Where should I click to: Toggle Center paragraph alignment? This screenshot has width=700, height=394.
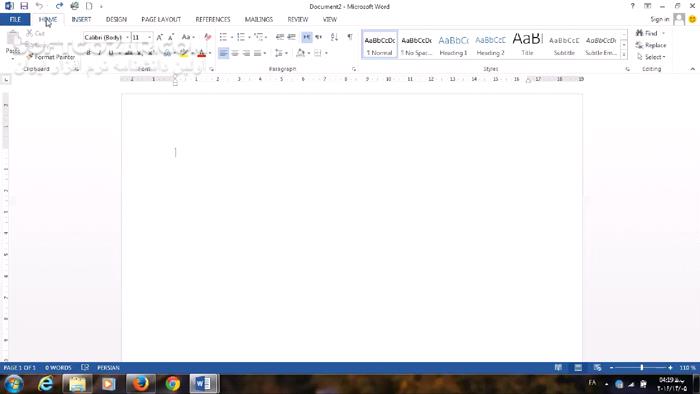pyautogui.click(x=235, y=53)
